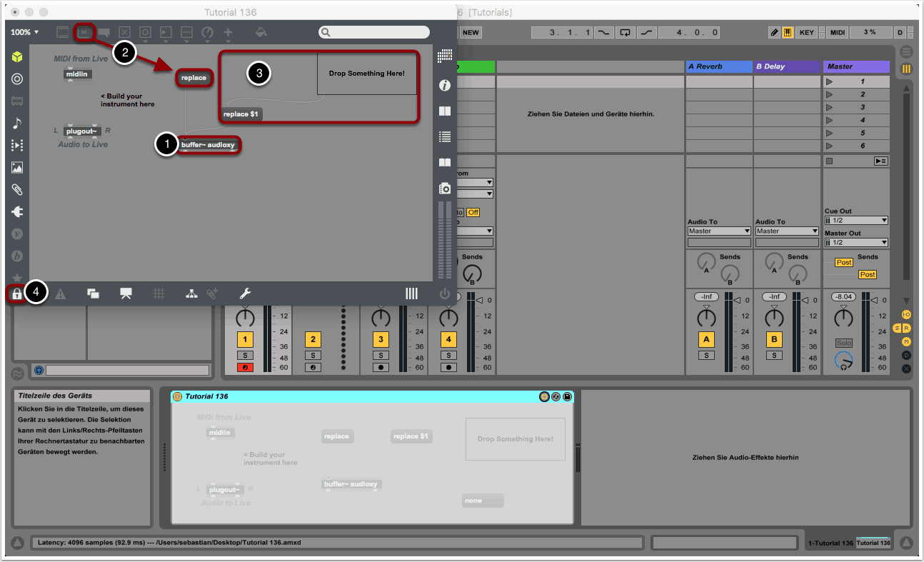The width and height of the screenshot is (924, 562).
Task: Click the replace message box in Max patcher
Action: pos(194,77)
